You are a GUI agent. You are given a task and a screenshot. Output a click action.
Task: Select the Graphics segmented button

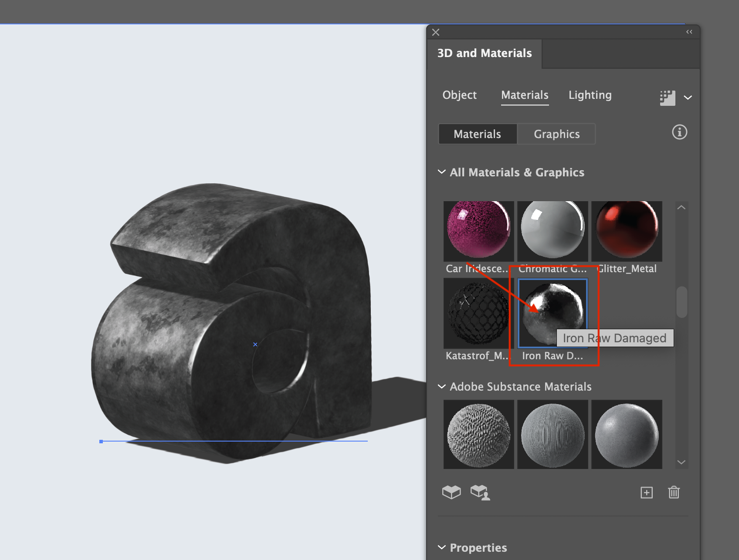(x=556, y=134)
